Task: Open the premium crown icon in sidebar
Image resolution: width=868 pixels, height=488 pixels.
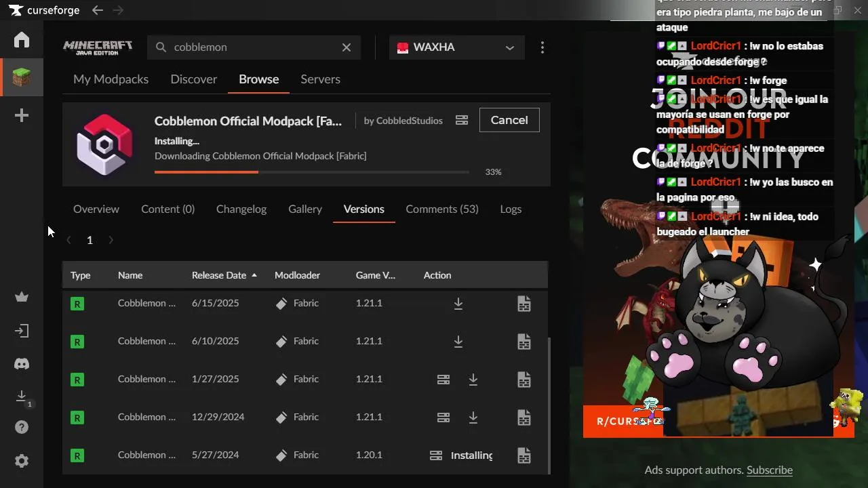Action: [x=22, y=297]
